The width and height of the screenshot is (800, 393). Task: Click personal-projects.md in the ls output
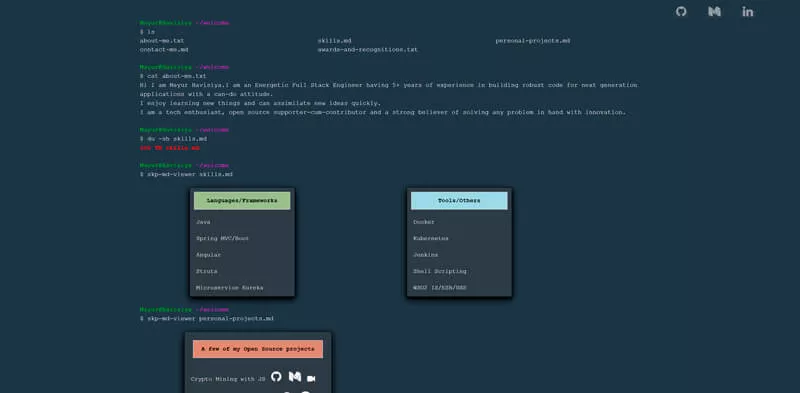(x=533, y=40)
